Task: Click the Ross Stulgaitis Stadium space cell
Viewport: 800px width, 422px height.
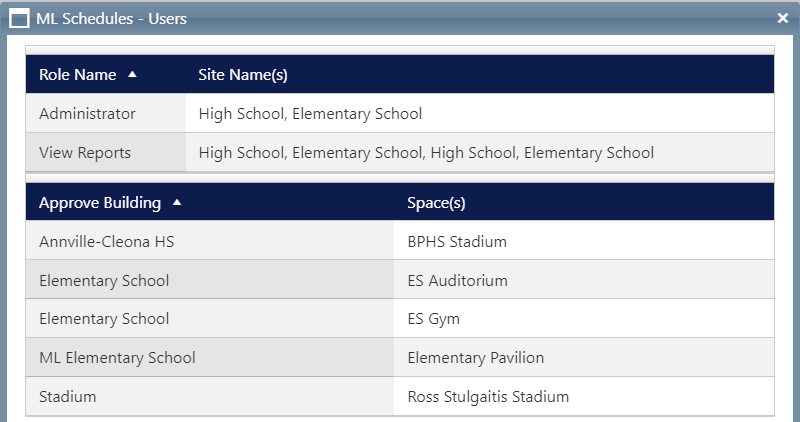Action: click(584, 396)
